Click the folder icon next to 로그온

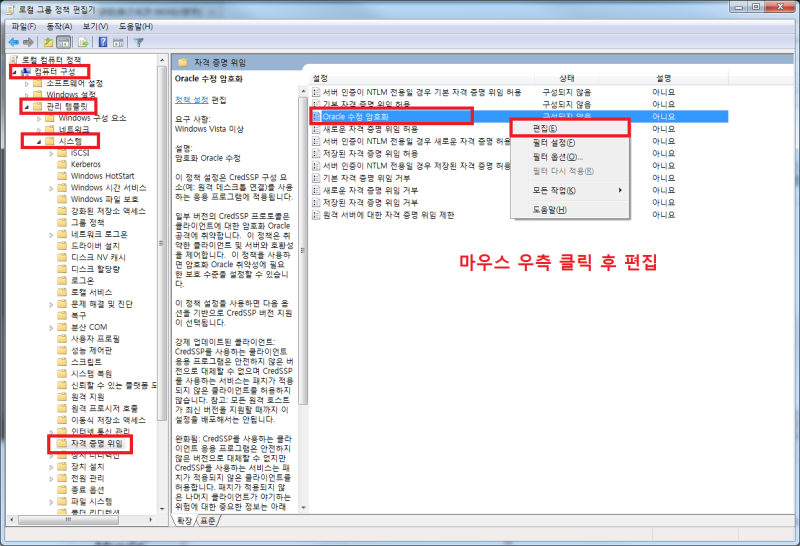click(x=62, y=281)
